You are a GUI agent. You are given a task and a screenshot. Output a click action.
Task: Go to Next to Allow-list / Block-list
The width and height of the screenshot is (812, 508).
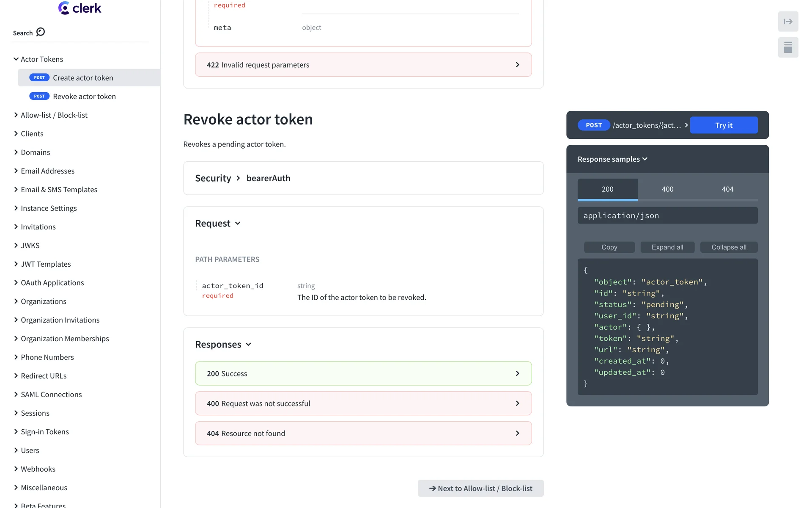coord(480,489)
